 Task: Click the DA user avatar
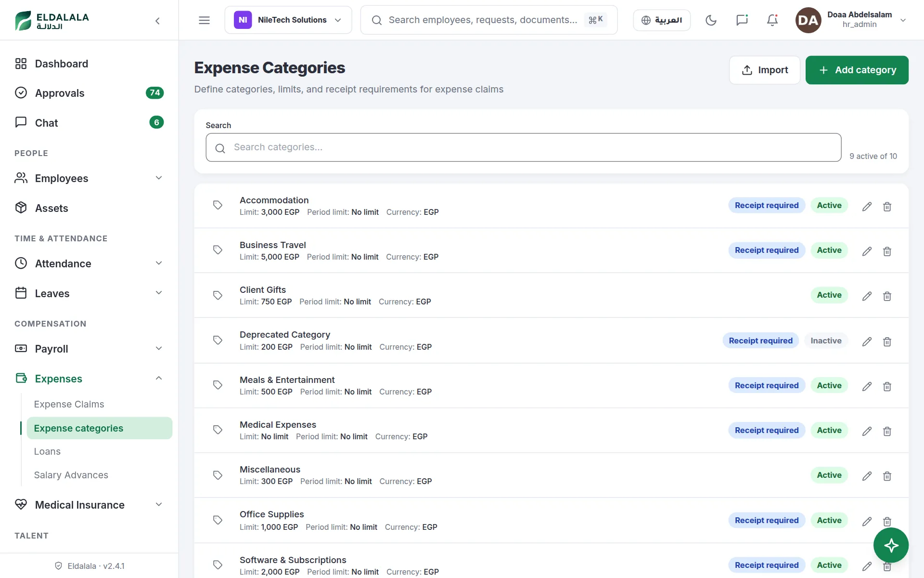click(x=808, y=20)
